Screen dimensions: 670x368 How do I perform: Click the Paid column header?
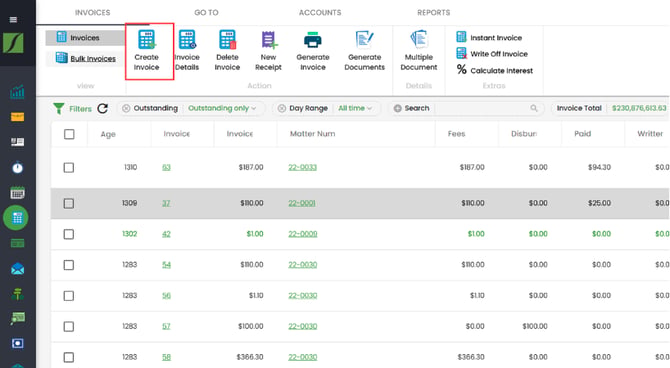[x=582, y=134]
